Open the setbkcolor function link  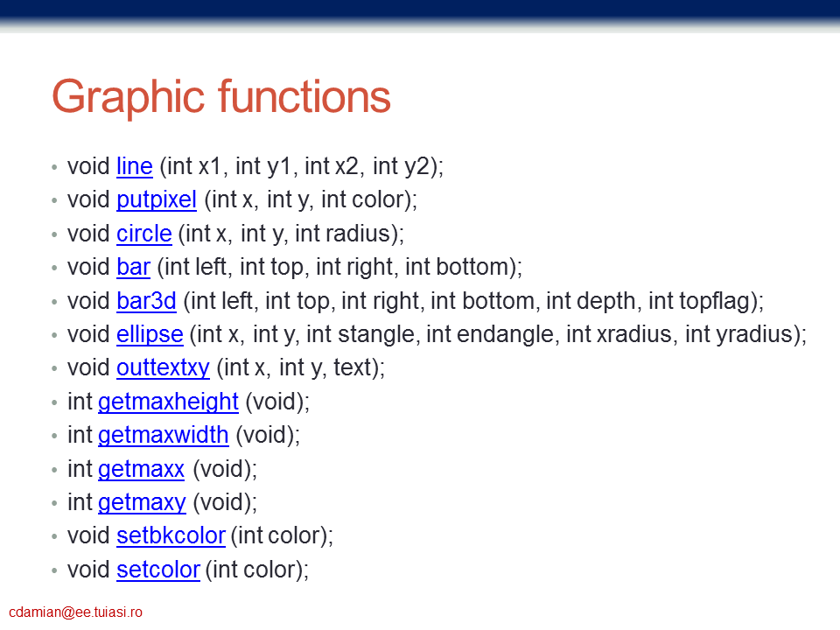click(x=171, y=535)
